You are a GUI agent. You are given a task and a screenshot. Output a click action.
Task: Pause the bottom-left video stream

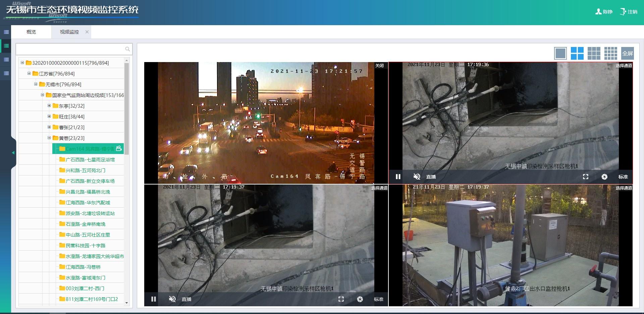[x=154, y=299]
